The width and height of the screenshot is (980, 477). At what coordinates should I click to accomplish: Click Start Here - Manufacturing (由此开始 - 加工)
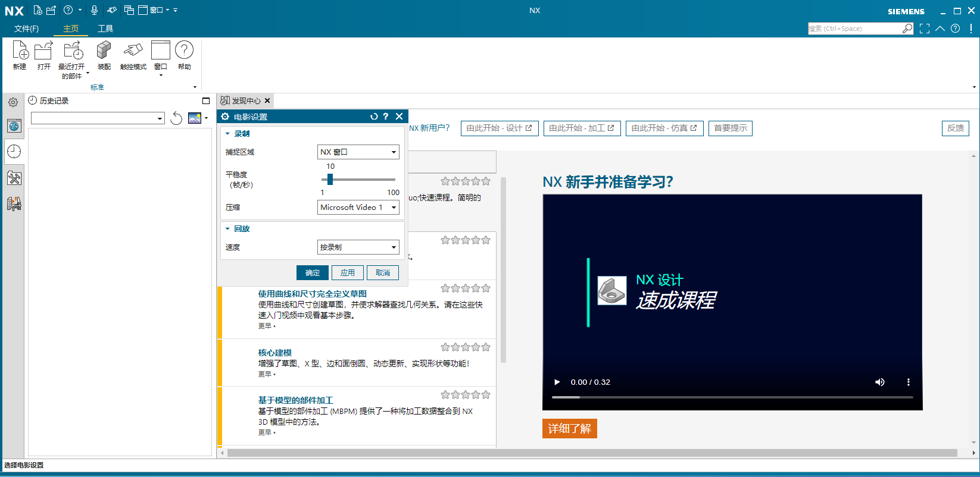(582, 128)
